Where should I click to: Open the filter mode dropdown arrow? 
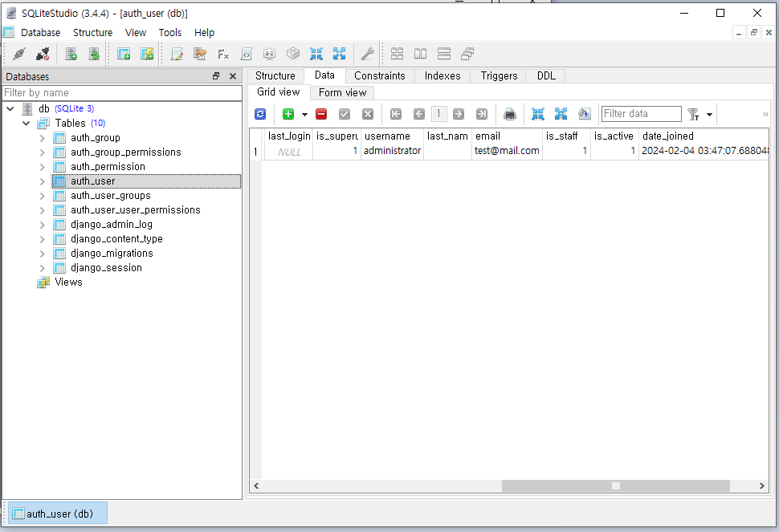(x=709, y=115)
